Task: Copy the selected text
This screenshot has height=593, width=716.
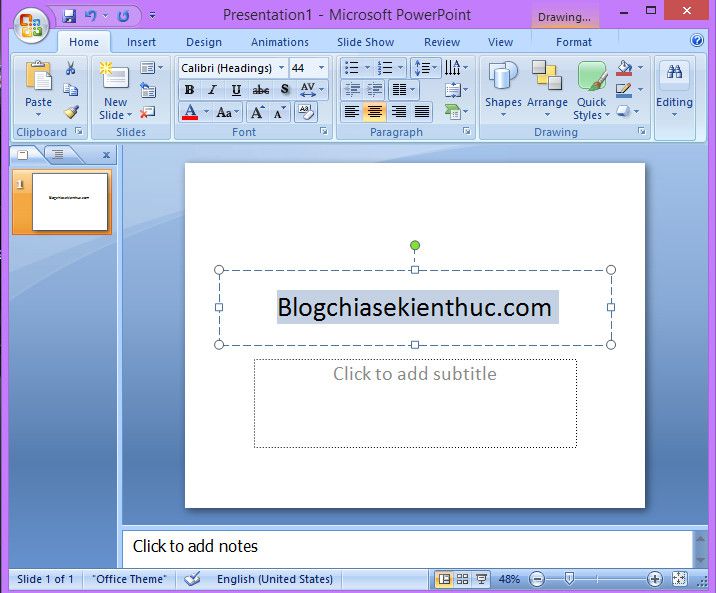Action: coord(70,90)
